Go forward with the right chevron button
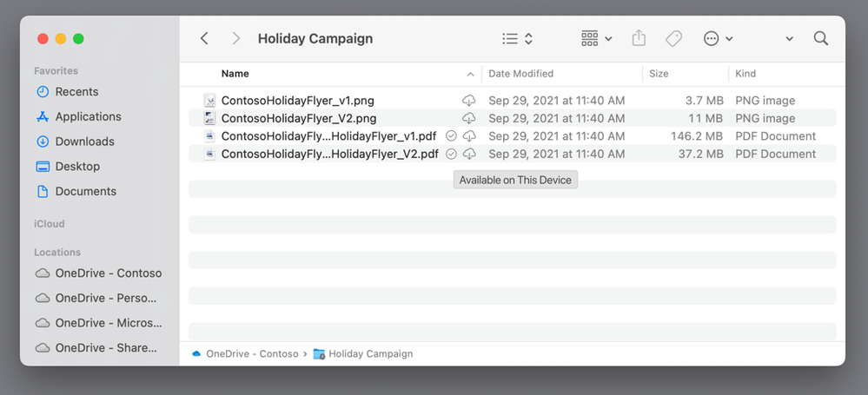The image size is (868, 395). coord(236,38)
